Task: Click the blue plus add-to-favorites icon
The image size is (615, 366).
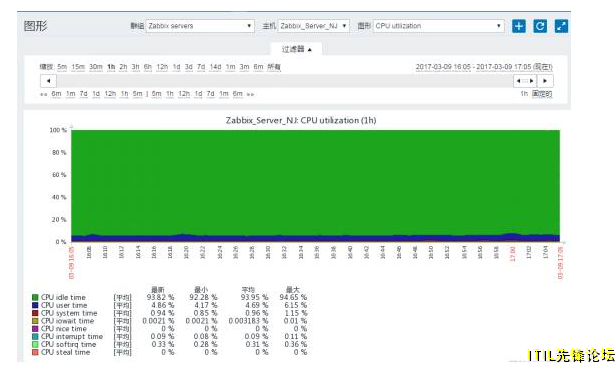Action: 519,26
